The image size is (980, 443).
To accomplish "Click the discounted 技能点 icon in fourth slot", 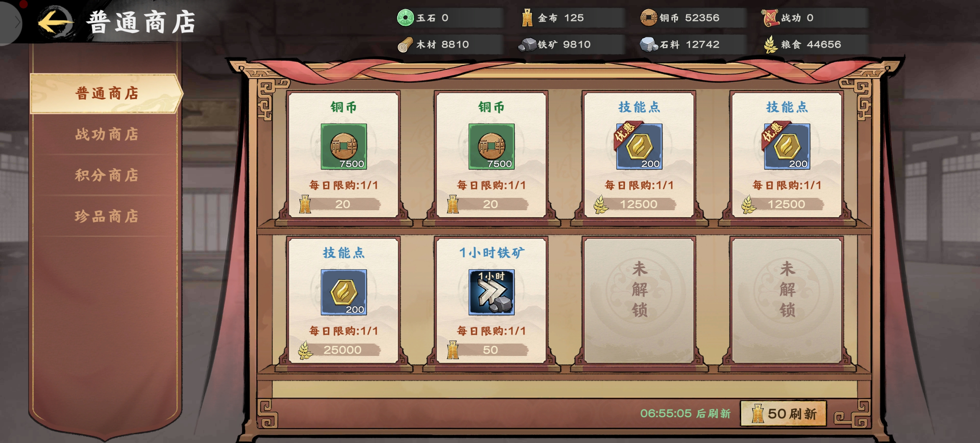I will click(x=786, y=146).
